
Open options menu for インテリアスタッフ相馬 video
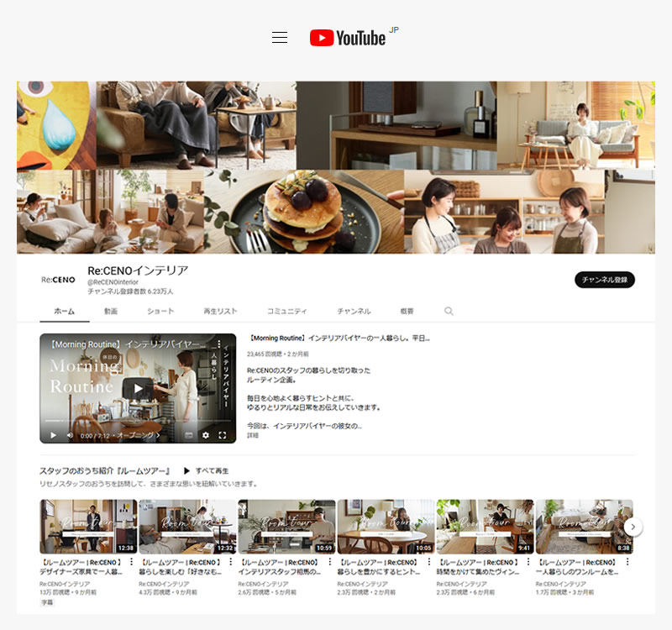pos(329,562)
